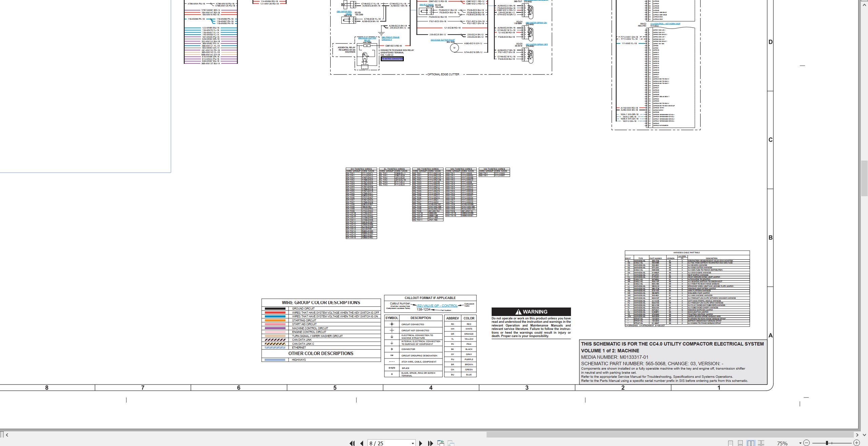
Task: Click 'VOLUME 1 of 2: MACHINE' text
Action: coord(610,351)
